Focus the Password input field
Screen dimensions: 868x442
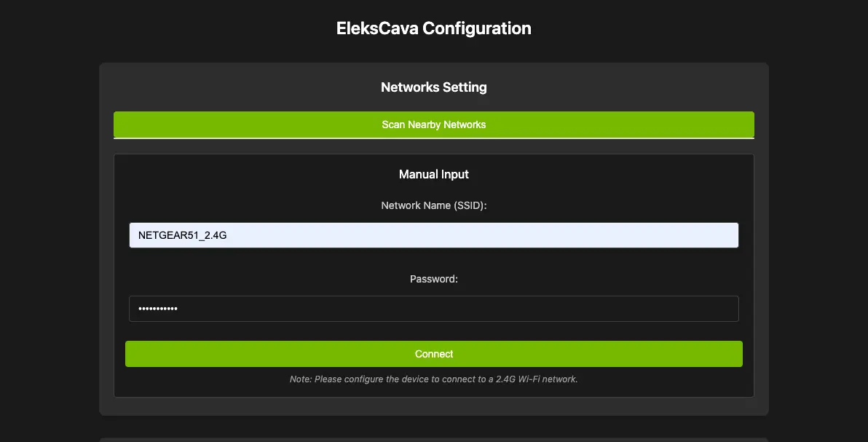433,309
